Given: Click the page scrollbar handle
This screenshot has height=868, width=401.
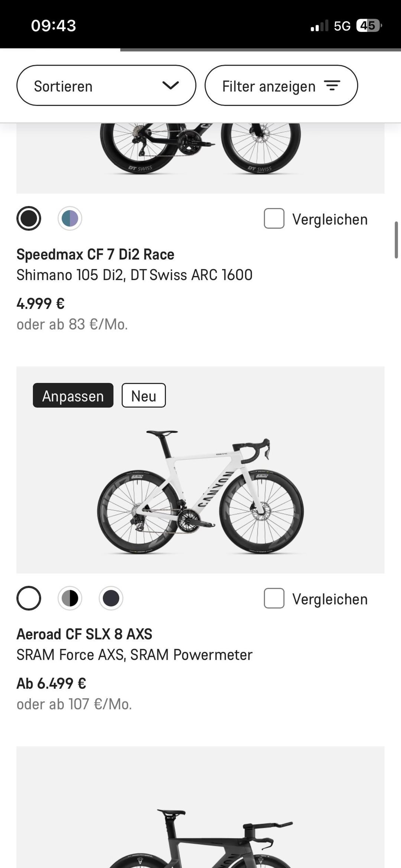Looking at the screenshot, I should tap(396, 240).
